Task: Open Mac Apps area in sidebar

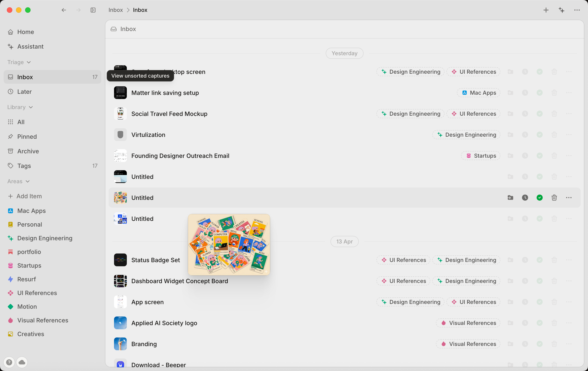Action: pyautogui.click(x=52, y=211)
